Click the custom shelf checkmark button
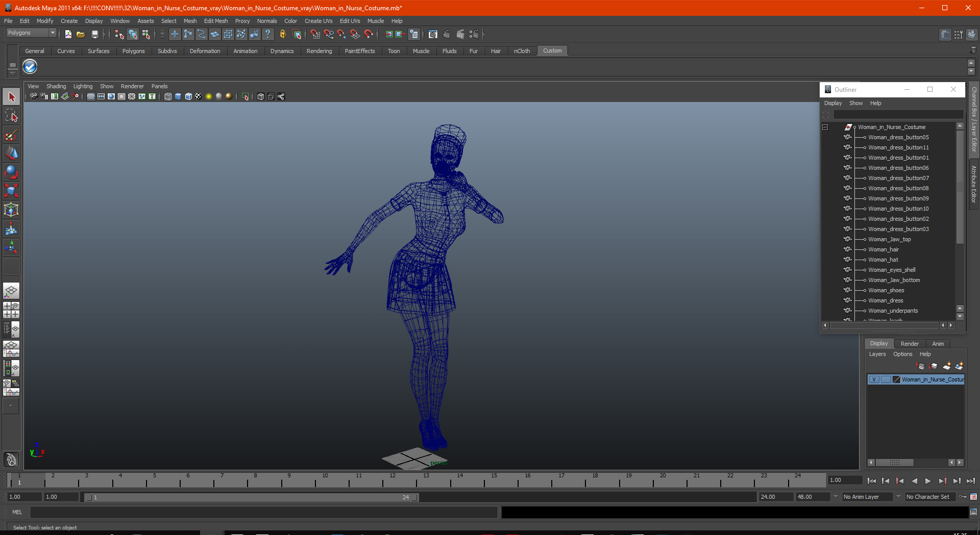Image resolution: width=980 pixels, height=535 pixels. (x=30, y=67)
